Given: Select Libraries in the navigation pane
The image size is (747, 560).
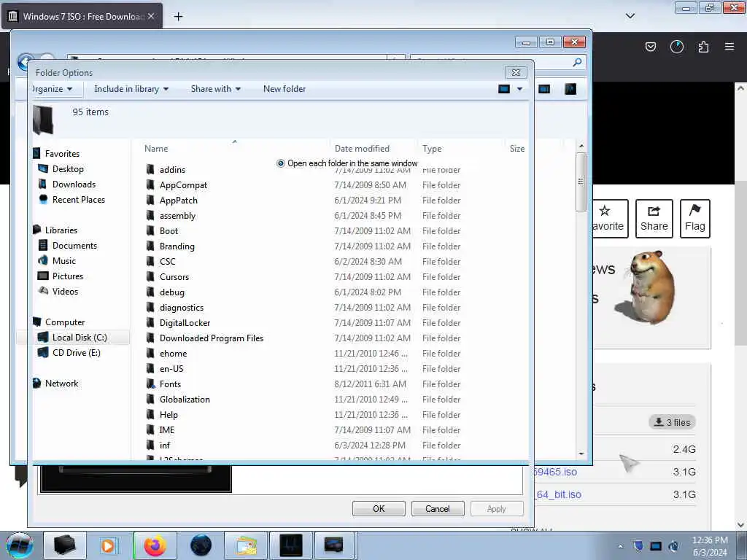Looking at the screenshot, I should (x=61, y=230).
